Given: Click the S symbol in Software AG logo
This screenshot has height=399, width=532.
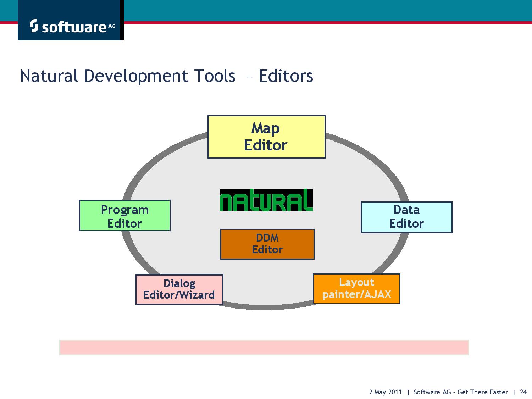Looking at the screenshot, I should 34,26.
